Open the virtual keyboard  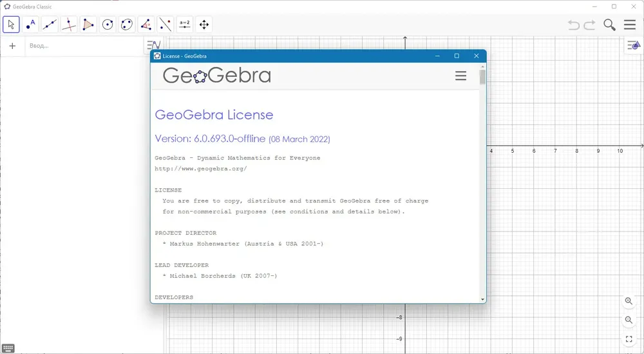(x=8, y=348)
